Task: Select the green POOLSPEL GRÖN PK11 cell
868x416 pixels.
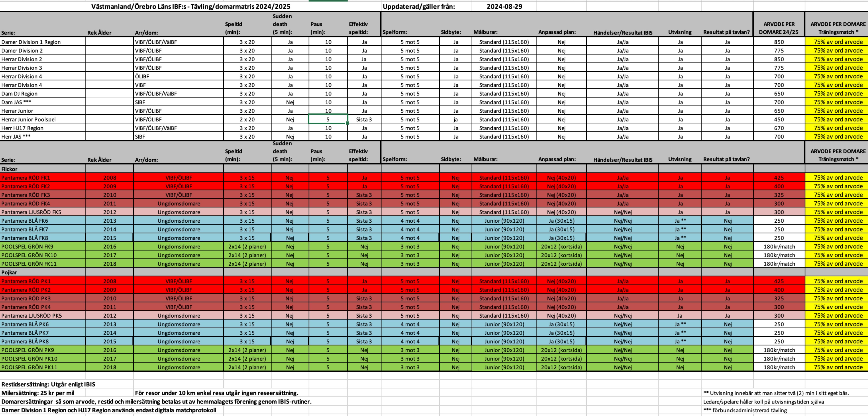Action: click(29, 367)
